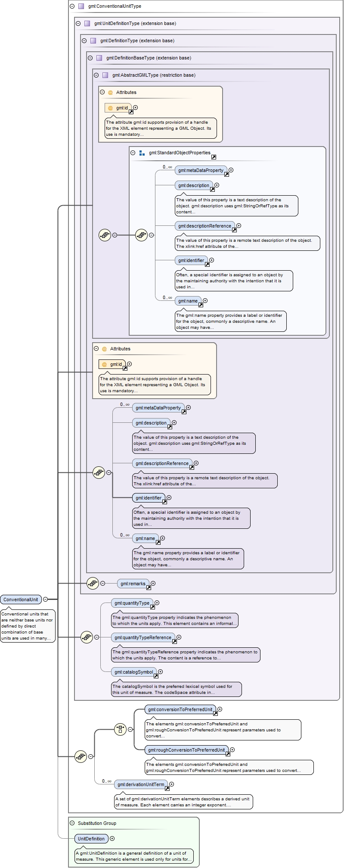
Task: Collapse the gml:AbstractGMLType restriction base section
Action: pos(96,75)
